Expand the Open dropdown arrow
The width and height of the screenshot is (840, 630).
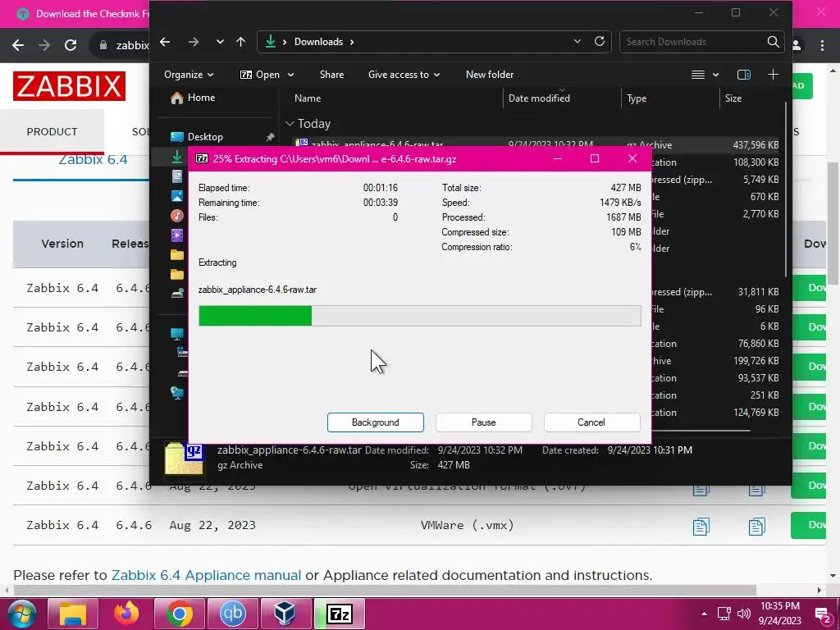click(x=291, y=75)
